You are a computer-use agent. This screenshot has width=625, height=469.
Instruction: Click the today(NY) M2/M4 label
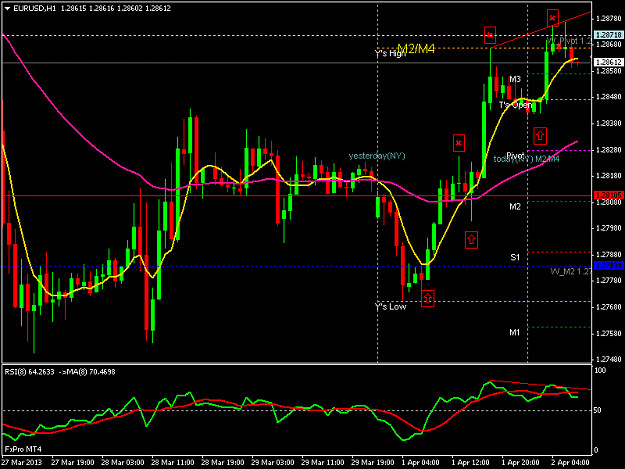tap(526, 159)
